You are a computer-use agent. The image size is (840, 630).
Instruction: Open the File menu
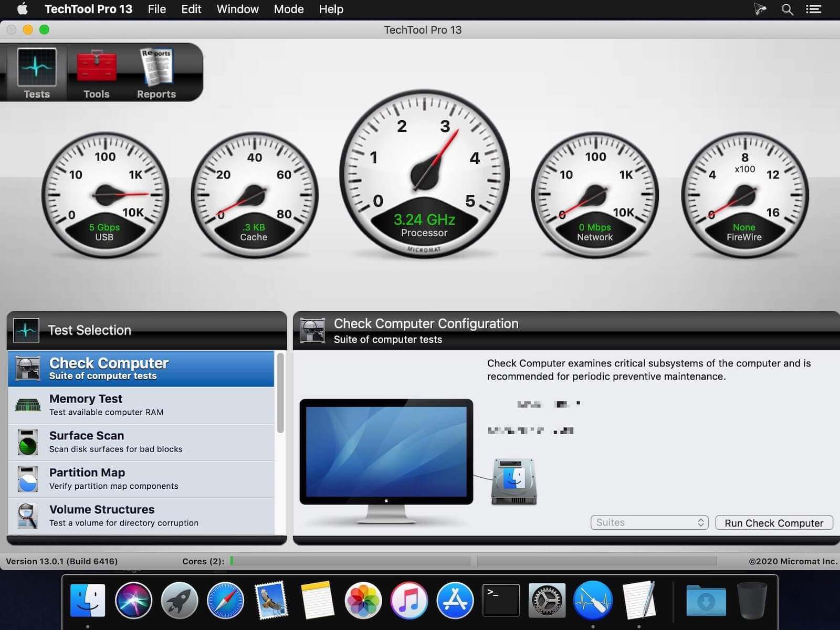156,9
